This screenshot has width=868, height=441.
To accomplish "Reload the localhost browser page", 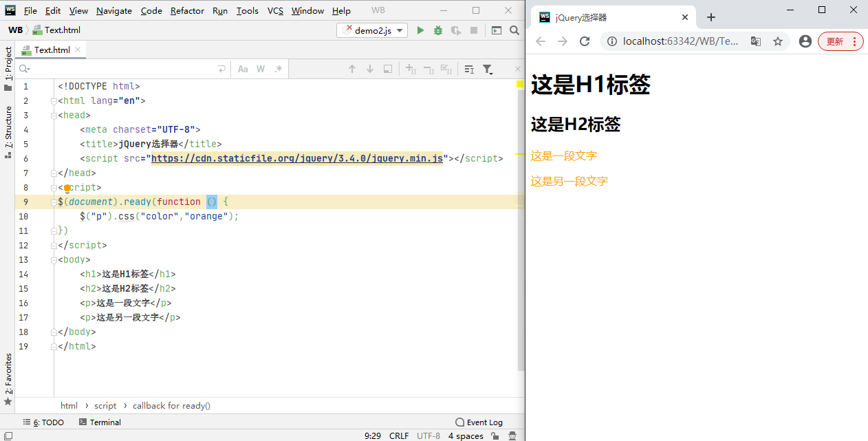I will [585, 41].
